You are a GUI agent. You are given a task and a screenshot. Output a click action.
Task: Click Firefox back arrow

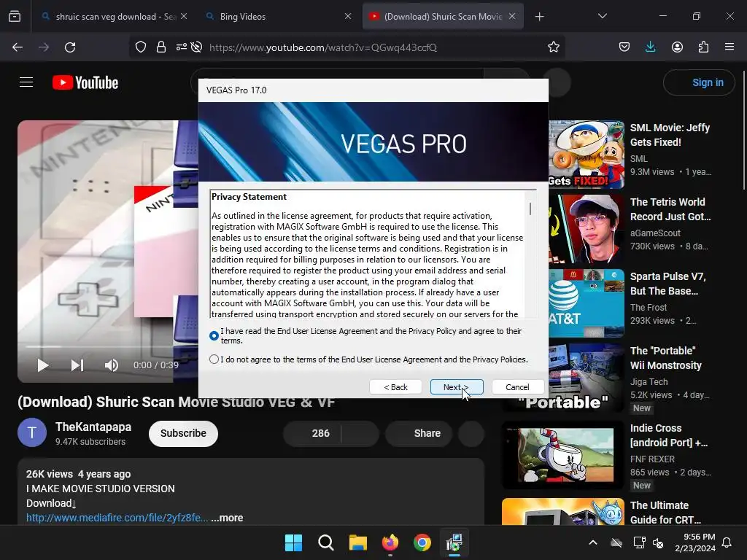tap(18, 47)
